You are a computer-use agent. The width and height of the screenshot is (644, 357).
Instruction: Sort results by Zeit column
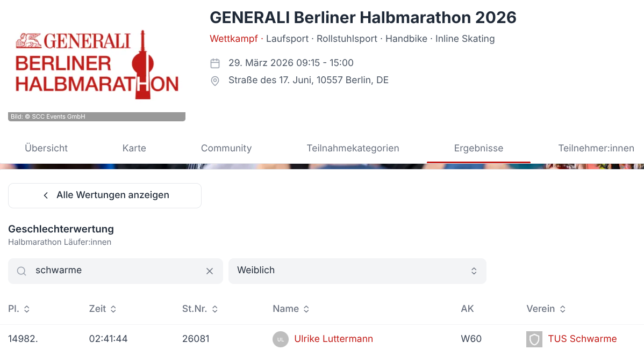point(103,309)
